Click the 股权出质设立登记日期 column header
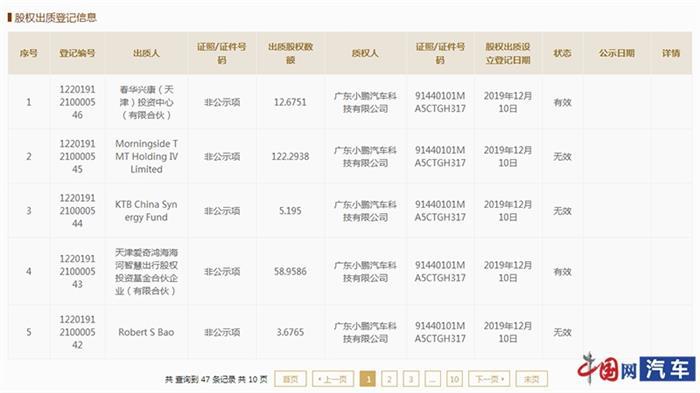The image size is (700, 393). (508, 53)
